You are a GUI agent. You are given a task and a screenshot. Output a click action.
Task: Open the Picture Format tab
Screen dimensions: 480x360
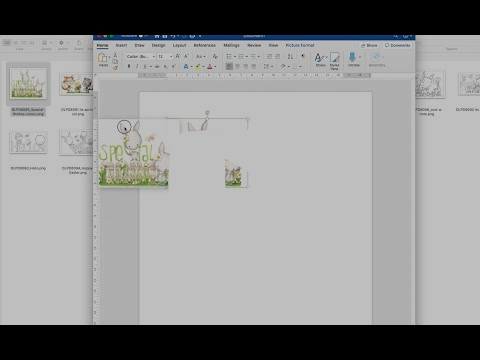(x=300, y=45)
